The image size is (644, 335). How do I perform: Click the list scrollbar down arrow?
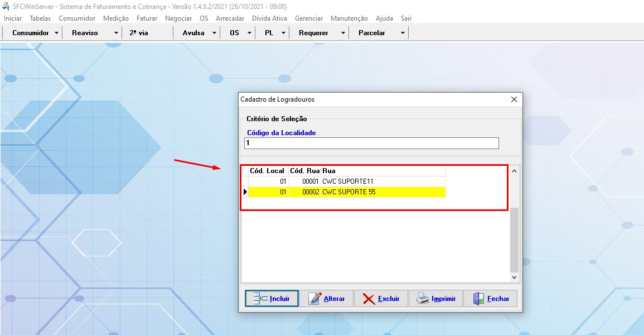coord(515,277)
